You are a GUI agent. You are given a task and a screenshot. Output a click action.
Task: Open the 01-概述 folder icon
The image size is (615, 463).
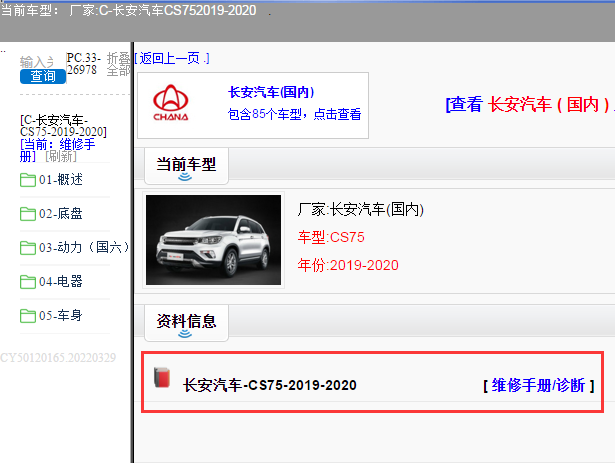28,180
